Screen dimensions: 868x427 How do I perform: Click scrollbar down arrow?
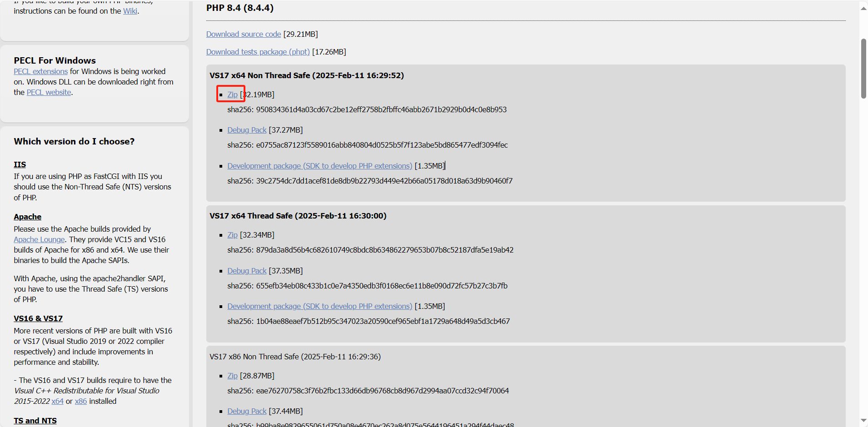tap(863, 420)
